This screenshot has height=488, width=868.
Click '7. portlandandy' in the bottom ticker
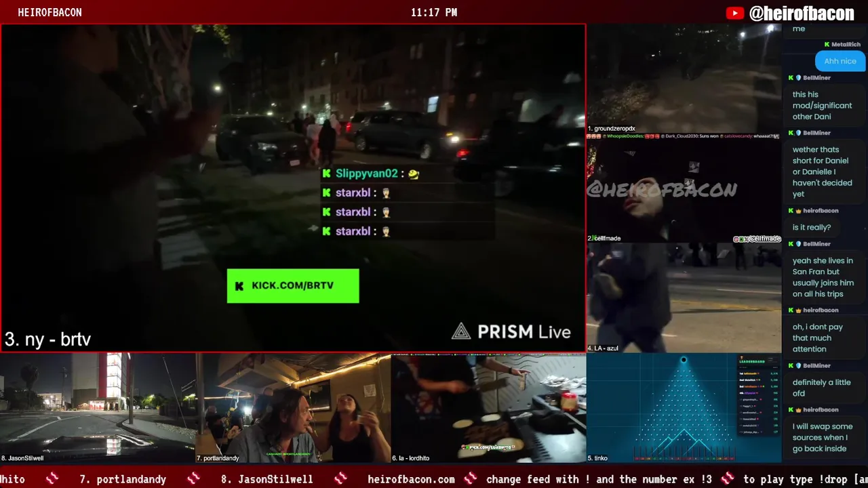coord(123,479)
